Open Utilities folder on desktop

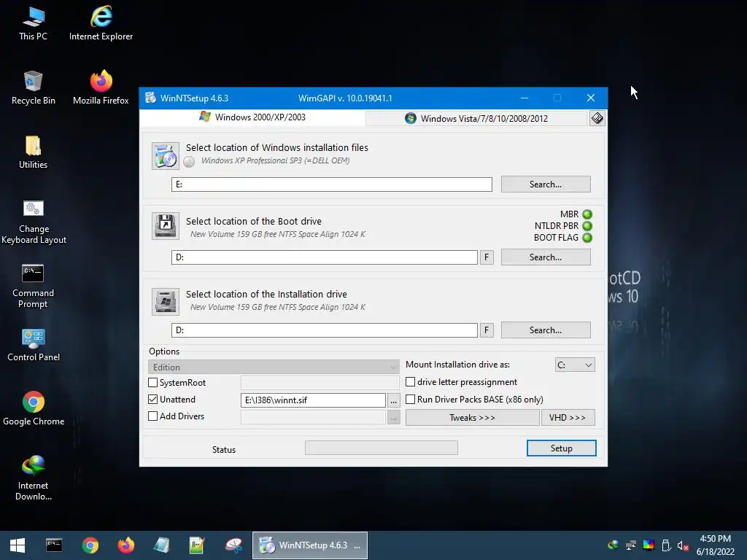[x=33, y=152]
